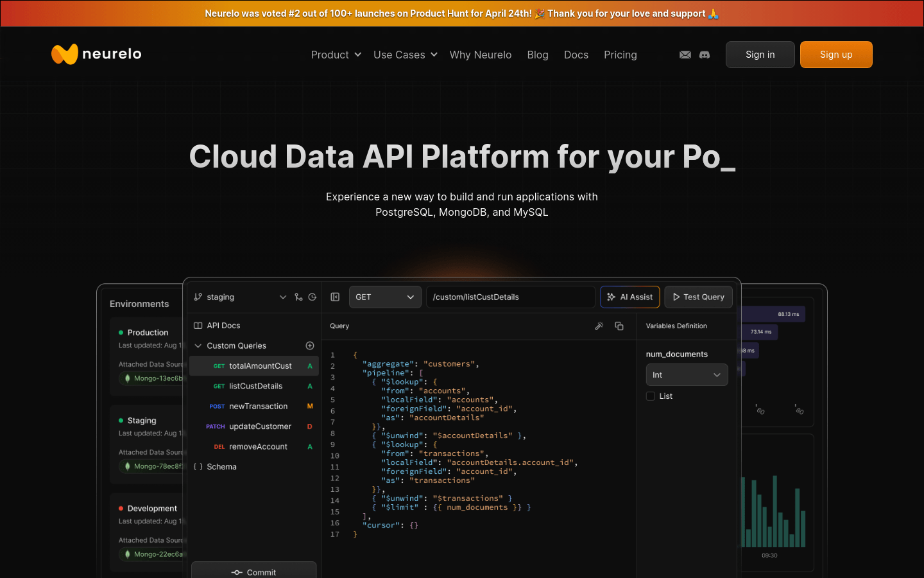Click the "$limit" code line
The width and height of the screenshot is (924, 578).
pyautogui.click(x=452, y=507)
